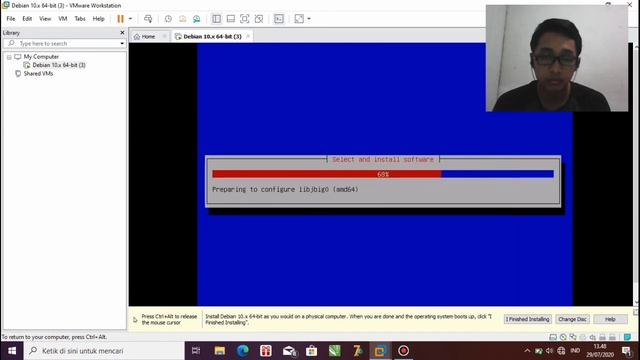This screenshot has height=360, width=640.
Task: Open the snapshot manager icon
Action: (197, 19)
